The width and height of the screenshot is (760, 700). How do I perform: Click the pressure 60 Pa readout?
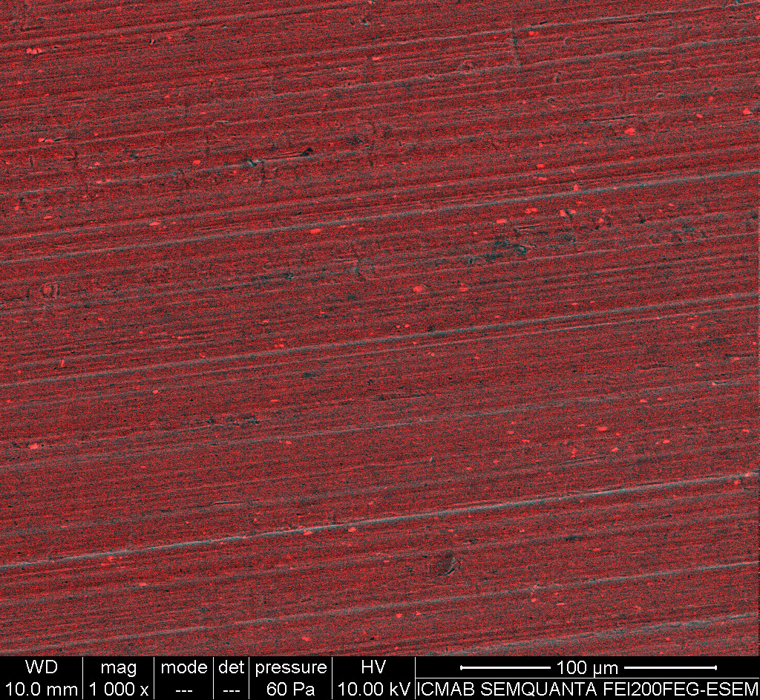(290, 689)
